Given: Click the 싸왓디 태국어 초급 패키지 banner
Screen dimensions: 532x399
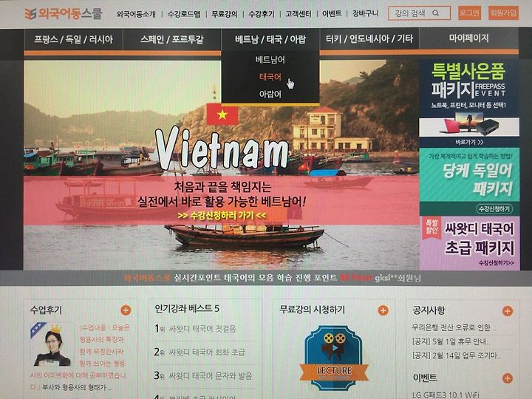Looking at the screenshot, I should pos(470,243).
